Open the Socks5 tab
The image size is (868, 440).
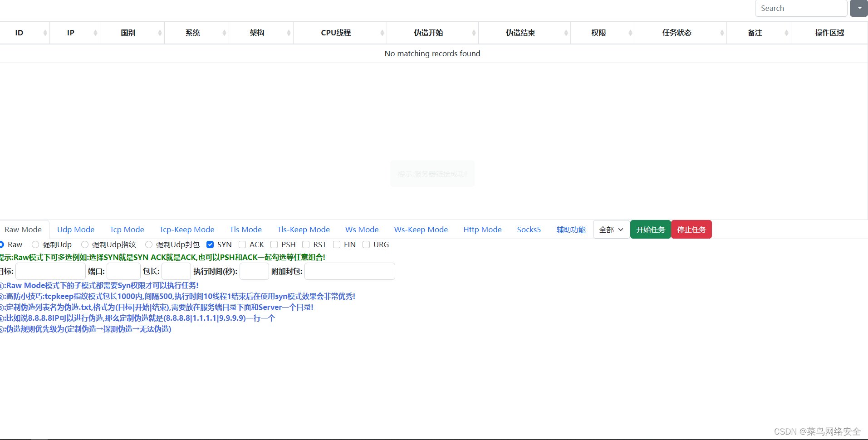coord(529,230)
